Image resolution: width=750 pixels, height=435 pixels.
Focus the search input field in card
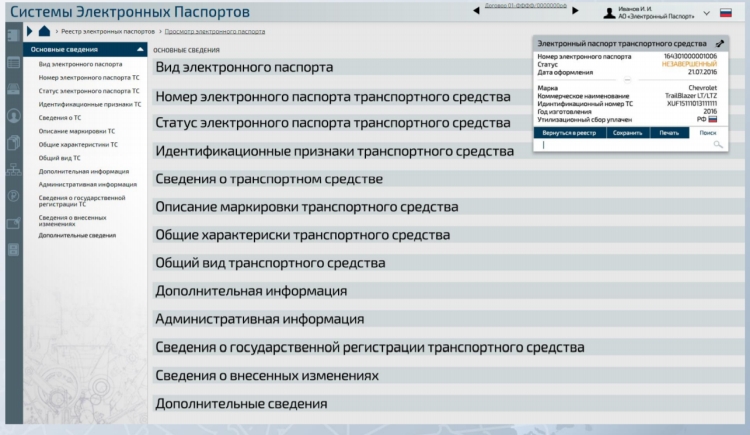pyautogui.click(x=626, y=145)
